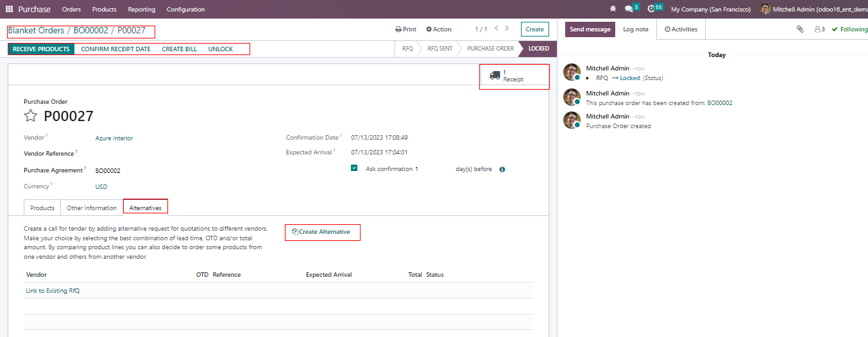Image resolution: width=868 pixels, height=337 pixels.
Task: Toggle the Following subscription status
Action: [849, 29]
